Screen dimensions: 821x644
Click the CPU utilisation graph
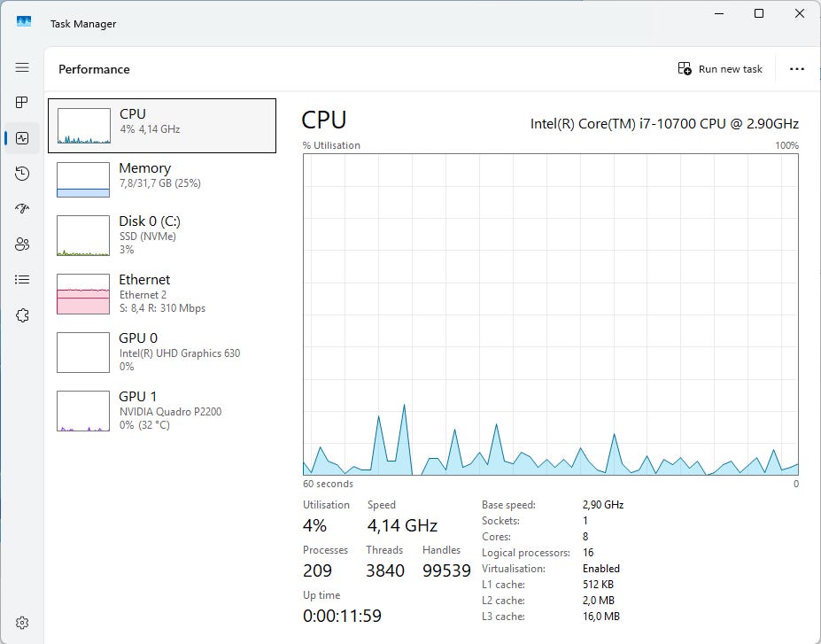(550, 314)
